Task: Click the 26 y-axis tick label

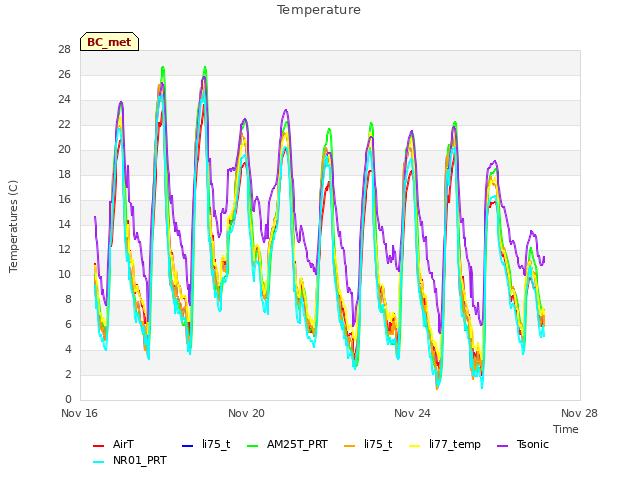Action: click(64, 75)
